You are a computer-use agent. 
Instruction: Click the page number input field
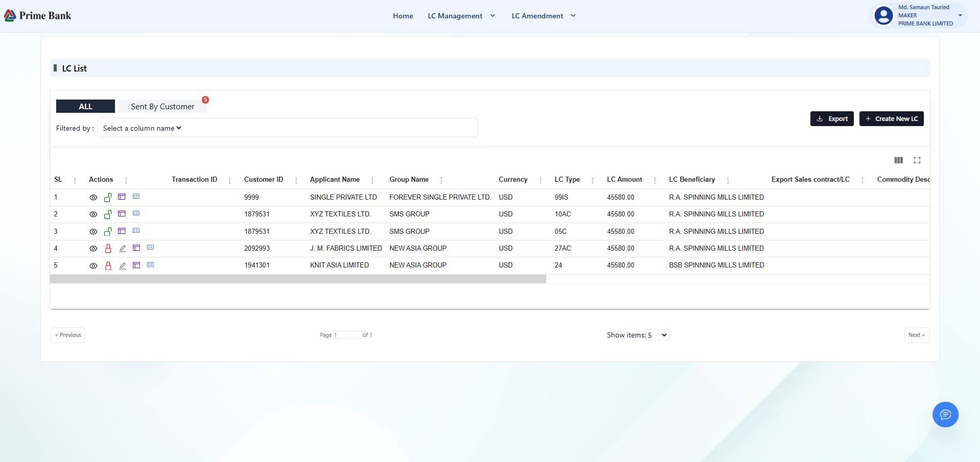[347, 335]
